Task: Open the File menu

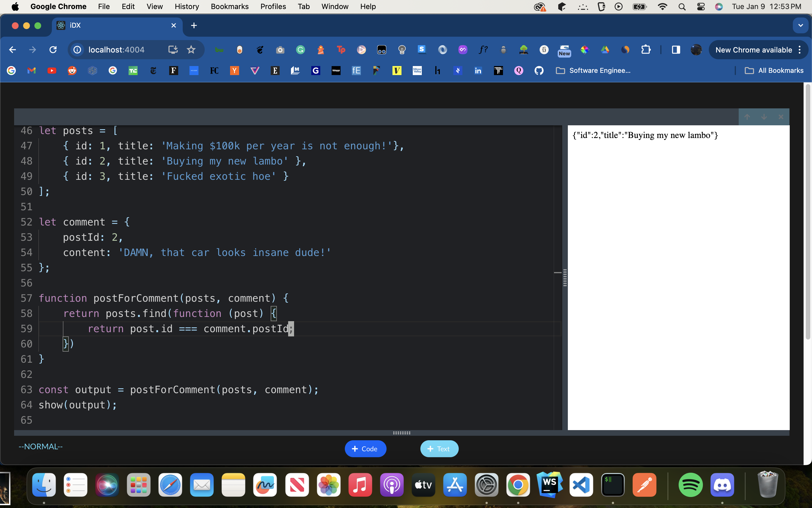Action: [x=104, y=6]
